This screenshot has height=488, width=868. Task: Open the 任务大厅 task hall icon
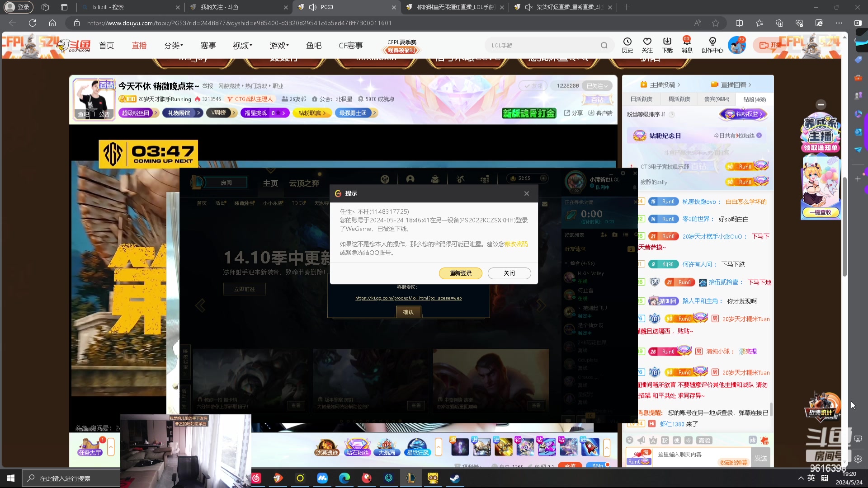[90, 446]
